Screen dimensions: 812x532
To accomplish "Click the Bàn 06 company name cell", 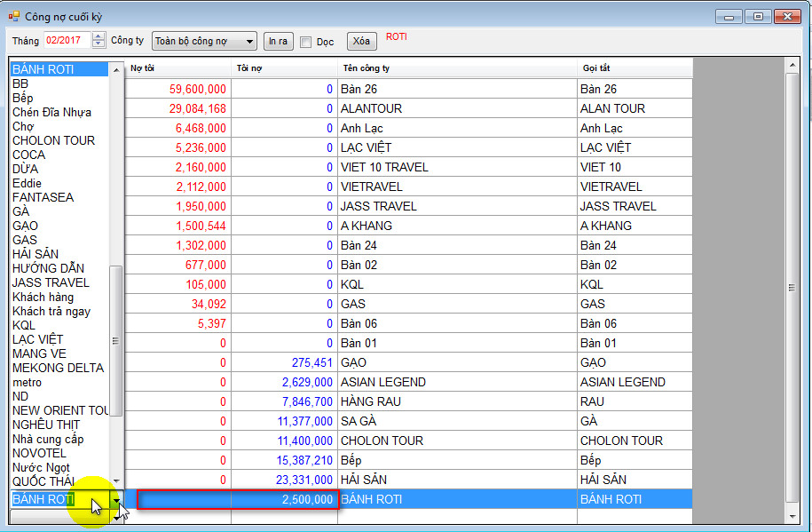I will pos(457,323).
